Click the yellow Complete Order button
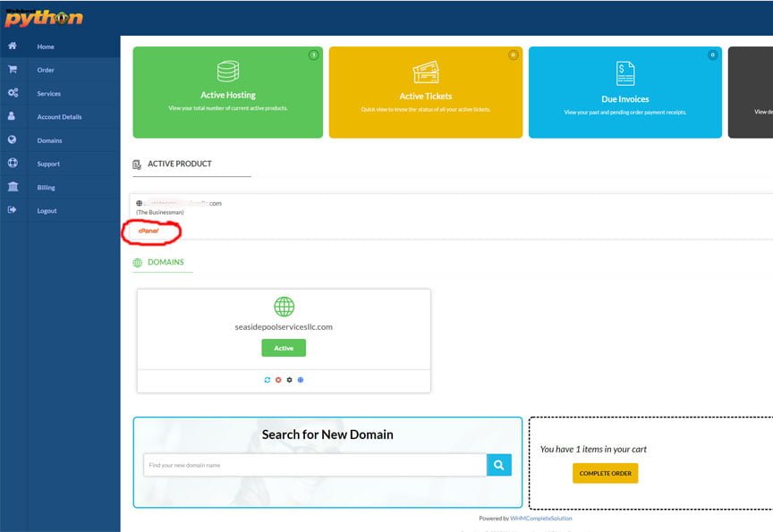 point(606,473)
